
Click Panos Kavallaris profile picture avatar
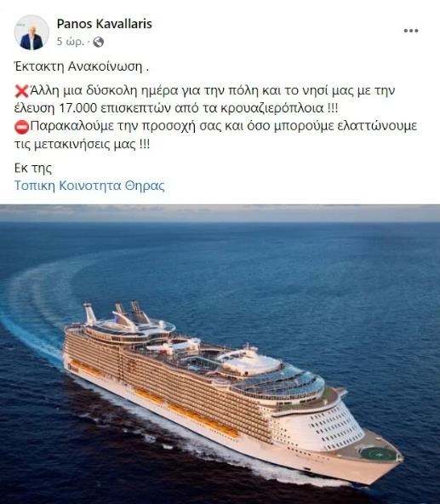click(x=31, y=32)
